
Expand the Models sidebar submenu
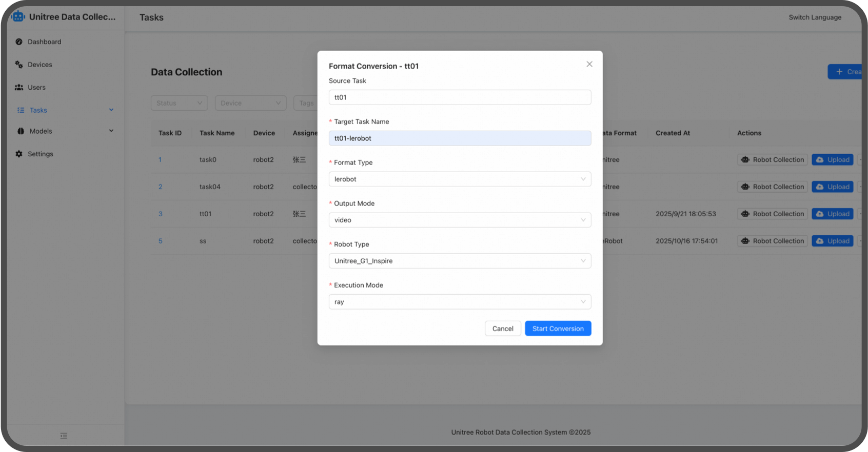pyautogui.click(x=111, y=131)
